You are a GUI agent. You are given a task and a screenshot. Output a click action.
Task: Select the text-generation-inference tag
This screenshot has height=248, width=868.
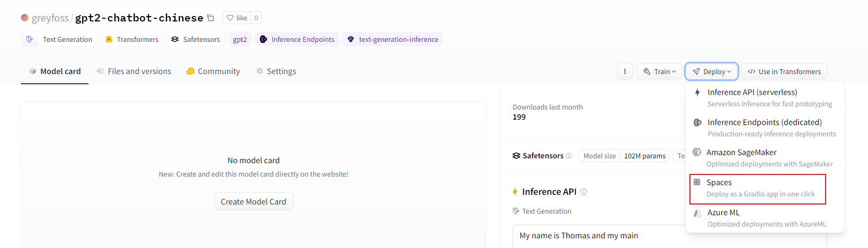(x=393, y=39)
